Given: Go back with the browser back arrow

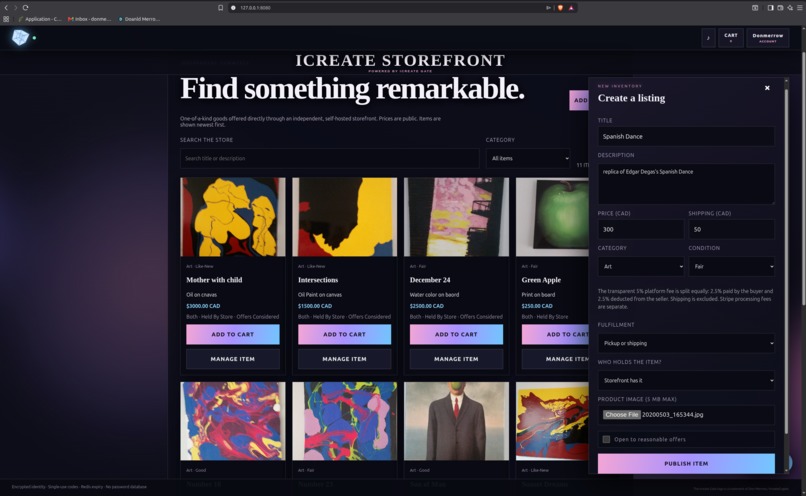Looking at the screenshot, I should (x=6, y=8).
